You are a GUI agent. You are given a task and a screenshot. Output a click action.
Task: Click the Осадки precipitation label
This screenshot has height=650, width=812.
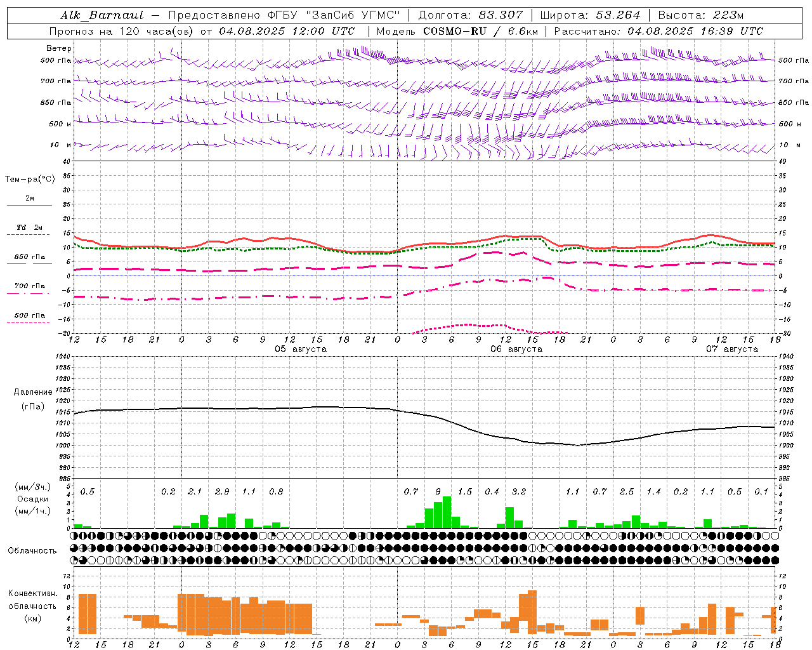pyautogui.click(x=32, y=499)
